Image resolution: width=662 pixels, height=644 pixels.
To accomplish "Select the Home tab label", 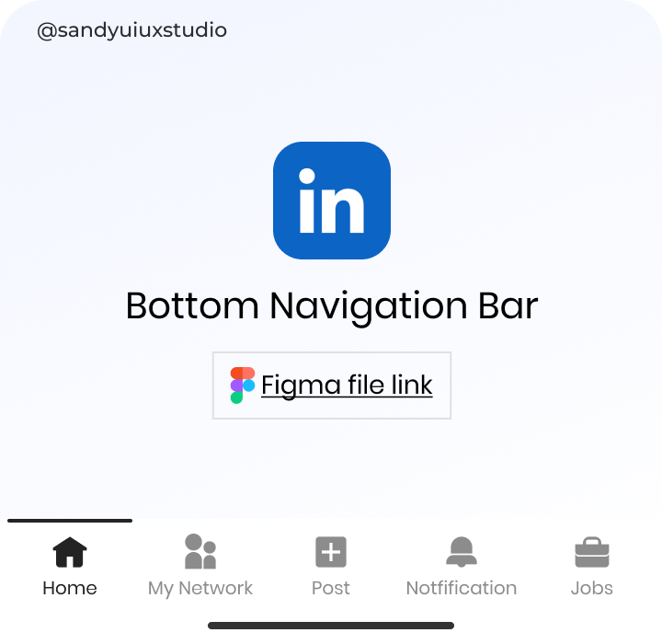I will [70, 588].
